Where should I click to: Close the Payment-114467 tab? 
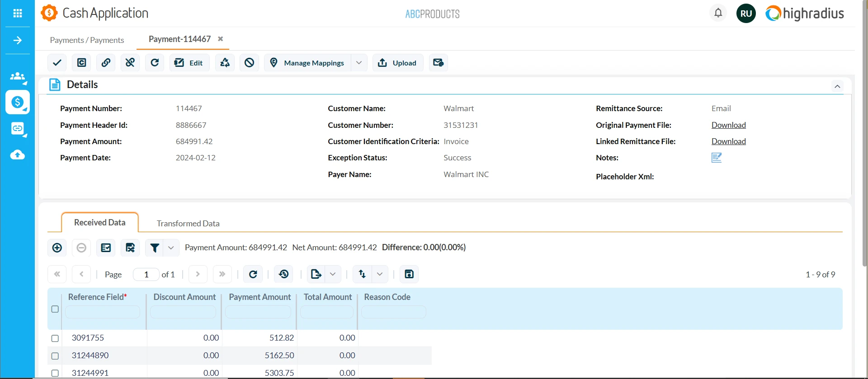tap(221, 39)
